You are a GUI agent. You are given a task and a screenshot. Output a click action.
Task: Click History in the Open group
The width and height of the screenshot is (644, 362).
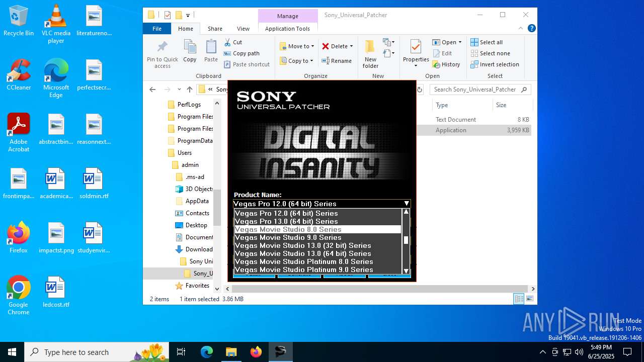446,64
